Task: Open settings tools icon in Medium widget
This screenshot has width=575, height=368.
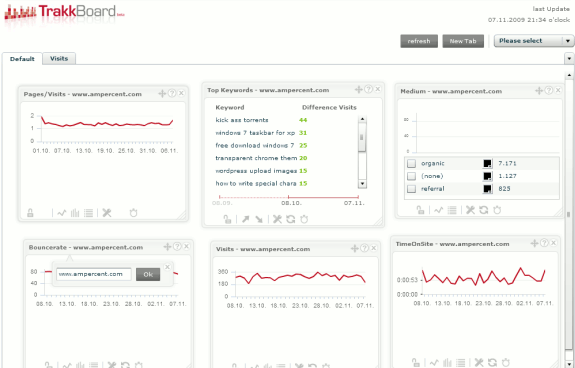Action: 470,210
